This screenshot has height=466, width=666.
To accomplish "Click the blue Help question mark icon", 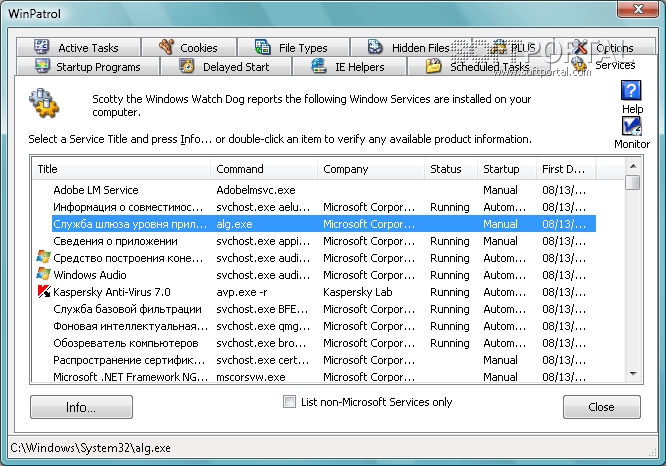I will (x=631, y=90).
